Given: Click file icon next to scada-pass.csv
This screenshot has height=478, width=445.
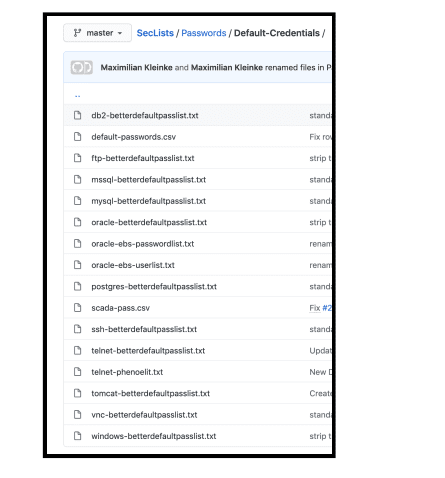Looking at the screenshot, I should click(x=77, y=308).
